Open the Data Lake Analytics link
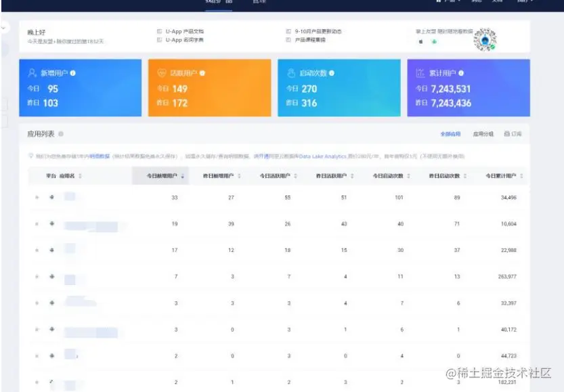 click(x=323, y=156)
